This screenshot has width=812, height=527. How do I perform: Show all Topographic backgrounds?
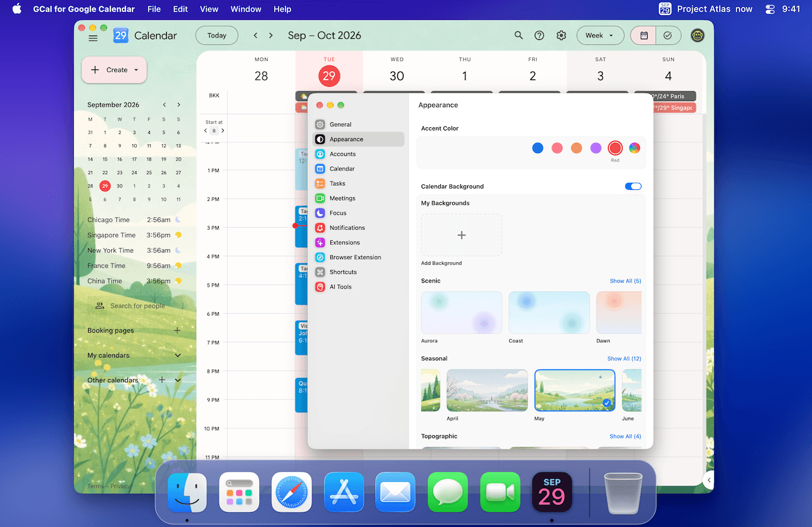pos(625,436)
